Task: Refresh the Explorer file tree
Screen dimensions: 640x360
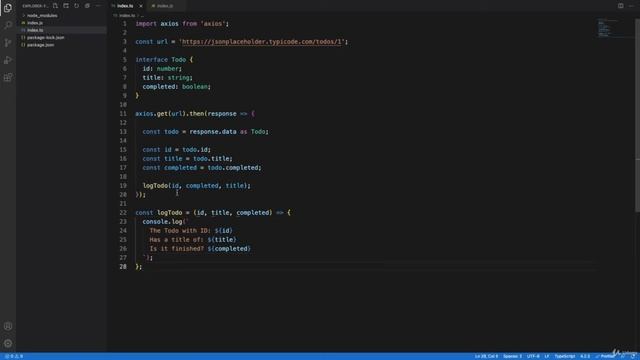Action: tap(76, 6)
